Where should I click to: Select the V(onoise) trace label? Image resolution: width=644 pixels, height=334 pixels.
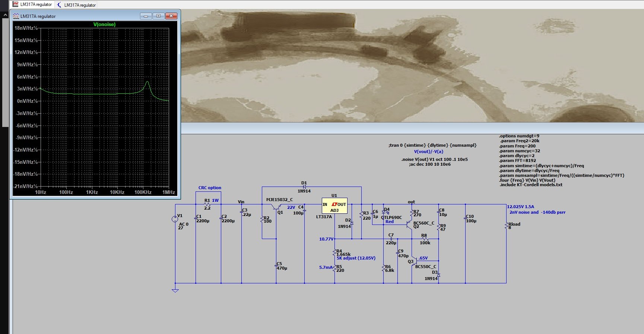[x=104, y=24]
